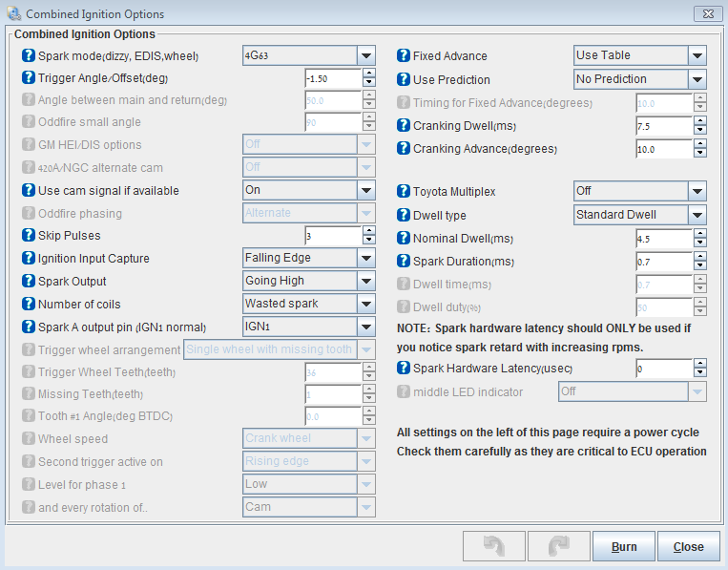The width and height of the screenshot is (728, 570).
Task: Click the Burn button
Action: click(x=624, y=546)
